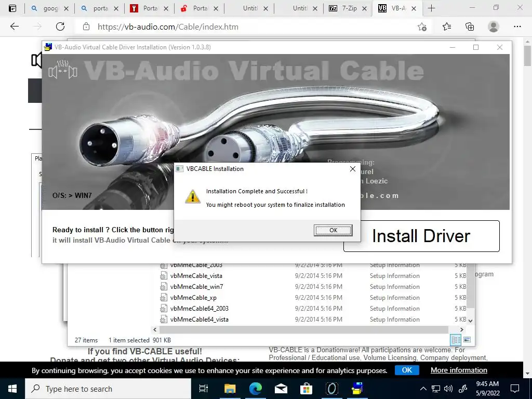Select the vbMmeCable64_2003 file
This screenshot has width=532, height=399.
pos(199,309)
